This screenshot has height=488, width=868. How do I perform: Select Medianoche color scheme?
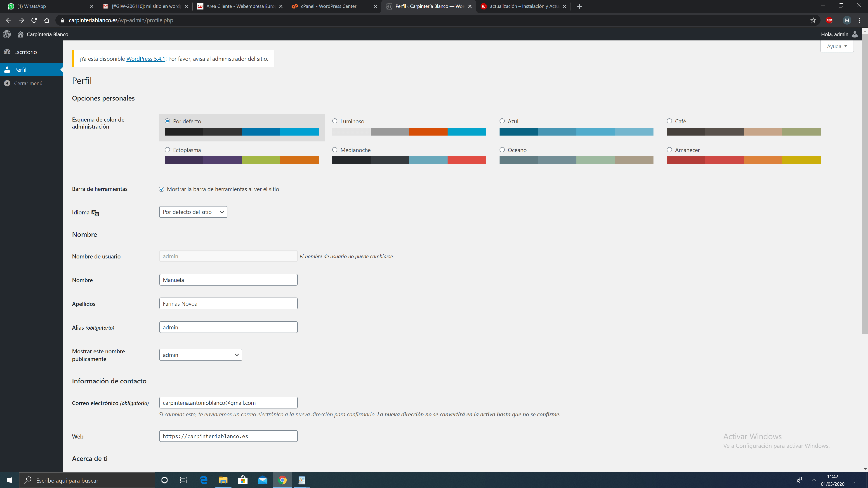[335, 150]
